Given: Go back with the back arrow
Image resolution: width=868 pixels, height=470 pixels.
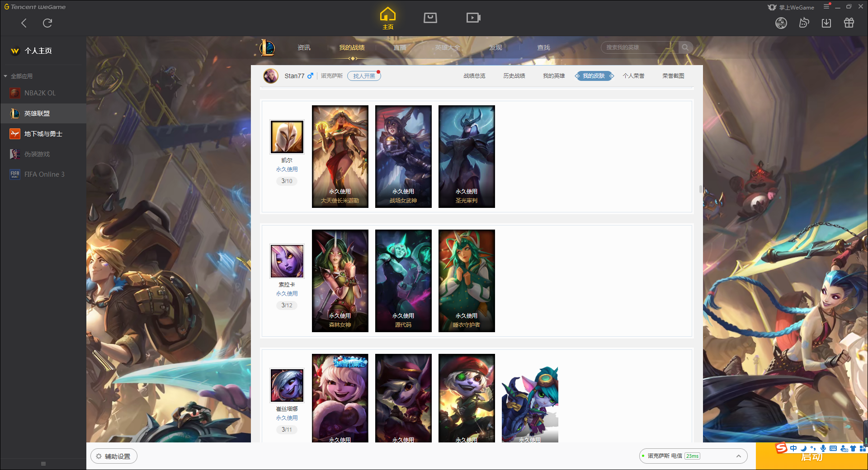Looking at the screenshot, I should pos(24,23).
